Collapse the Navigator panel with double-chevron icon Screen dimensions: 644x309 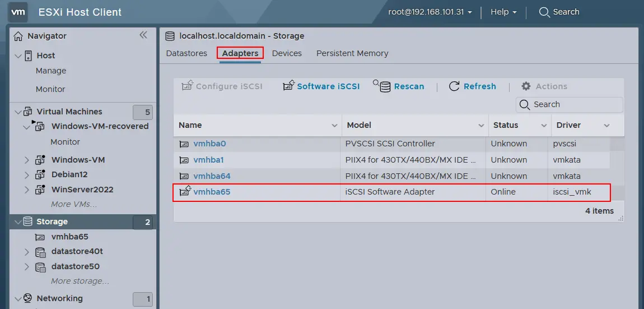click(x=143, y=35)
